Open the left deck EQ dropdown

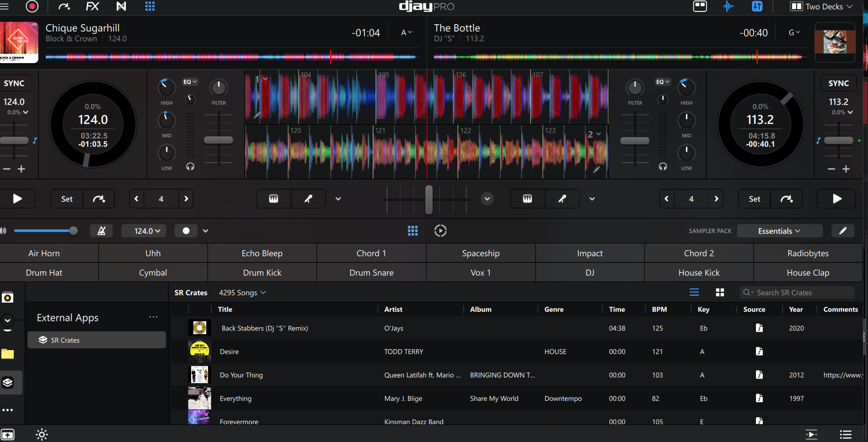(190, 82)
